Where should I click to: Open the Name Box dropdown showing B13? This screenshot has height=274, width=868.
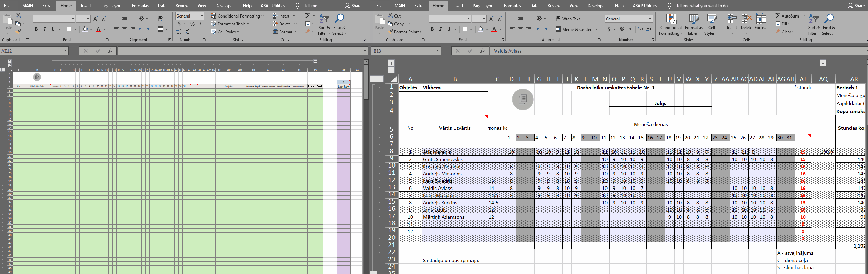437,51
